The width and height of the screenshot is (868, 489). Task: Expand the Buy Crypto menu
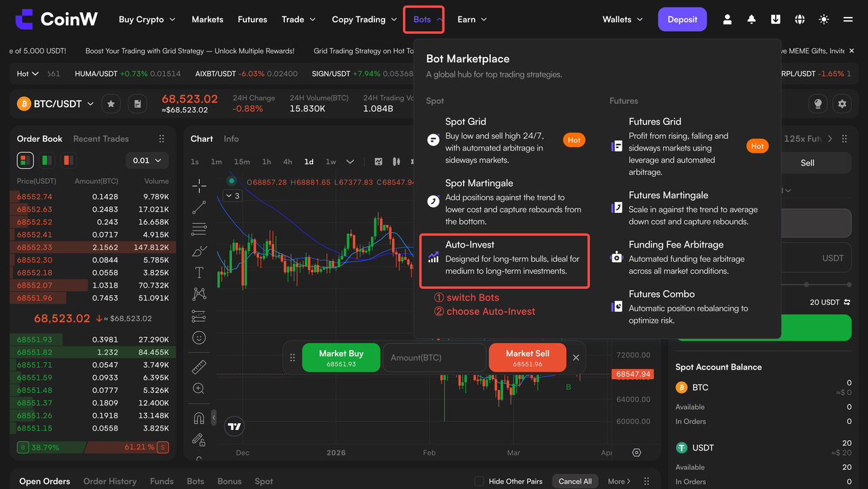tap(147, 20)
